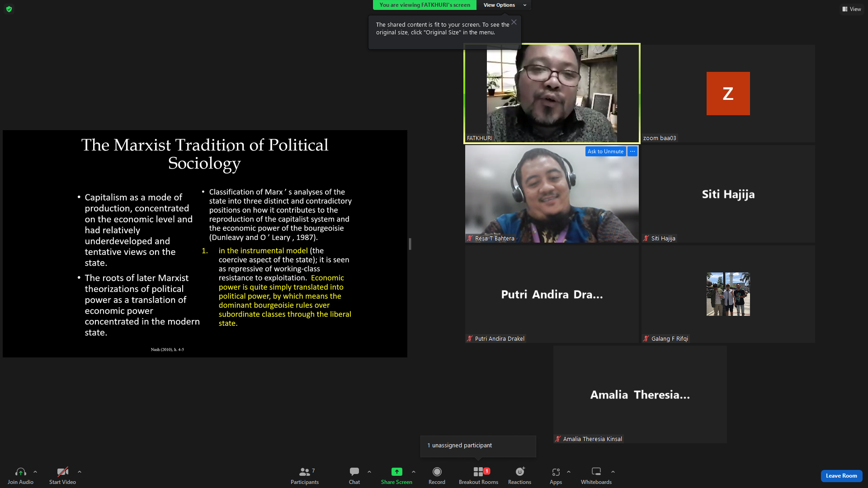Expand chat options arrow next to Chat
Screen dimensions: 868x488
[x=369, y=472]
